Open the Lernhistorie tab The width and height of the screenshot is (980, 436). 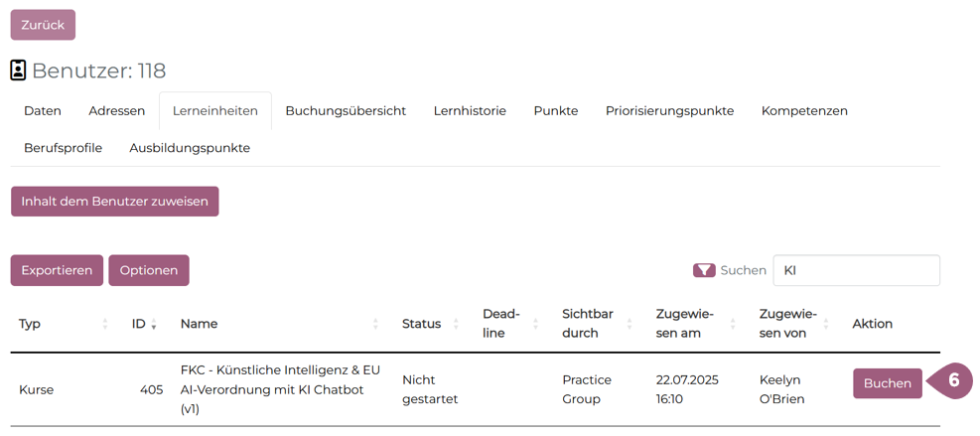[470, 111]
